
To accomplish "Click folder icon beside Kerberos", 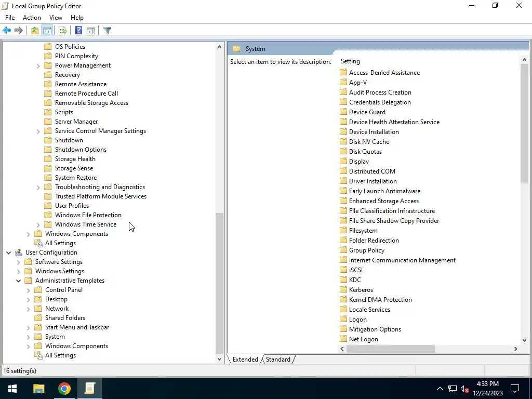I will coord(343,290).
